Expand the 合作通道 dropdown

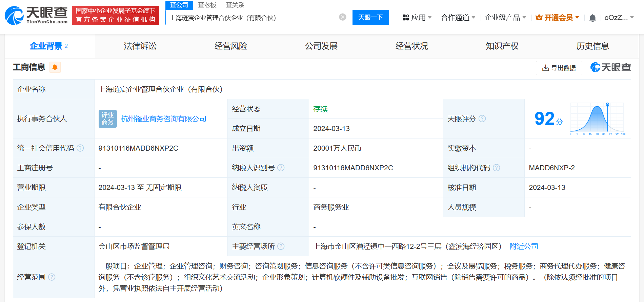coord(458,18)
